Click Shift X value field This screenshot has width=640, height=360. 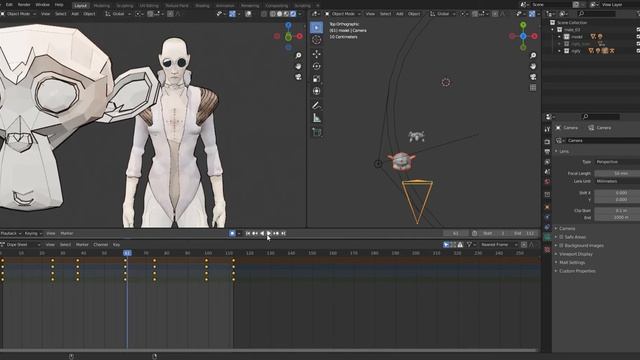[617, 193]
